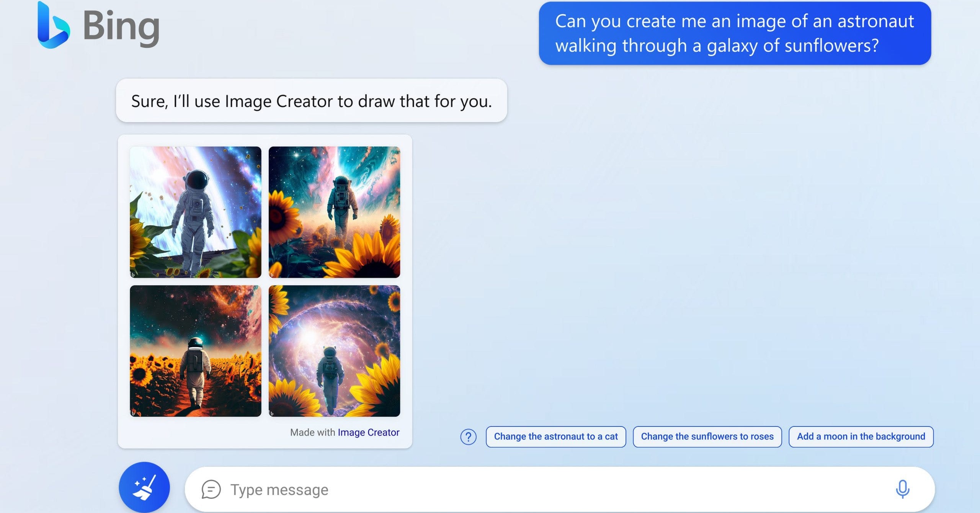980x513 pixels.
Task: Open the Image Creator link below images
Action: 368,432
